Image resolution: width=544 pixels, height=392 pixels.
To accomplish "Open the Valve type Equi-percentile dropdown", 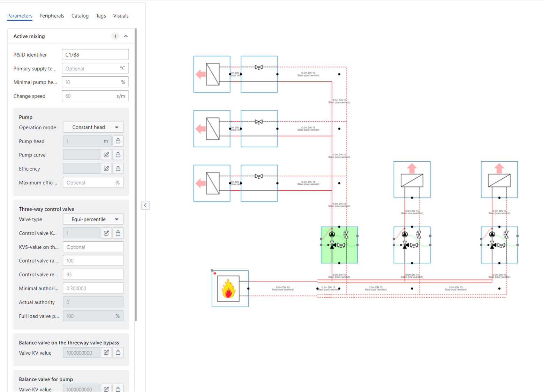I will click(x=93, y=219).
